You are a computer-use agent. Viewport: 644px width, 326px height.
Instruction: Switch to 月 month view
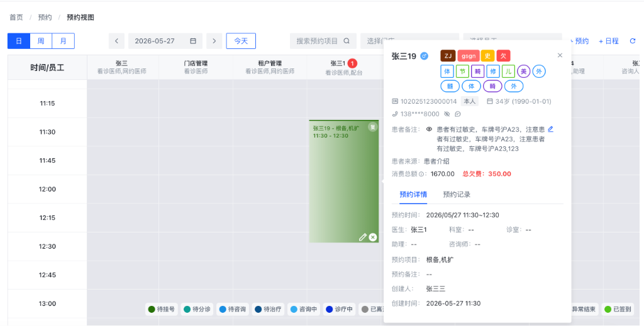click(x=64, y=41)
